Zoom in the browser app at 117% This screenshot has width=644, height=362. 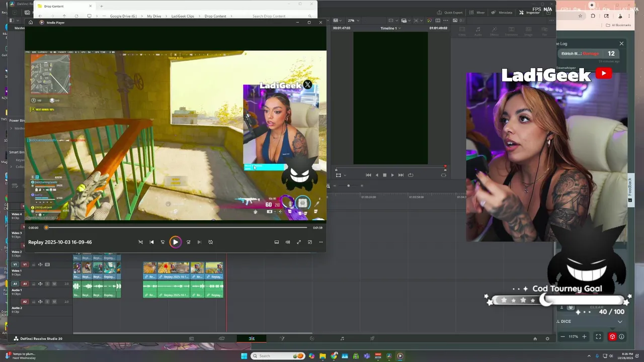[584, 336]
